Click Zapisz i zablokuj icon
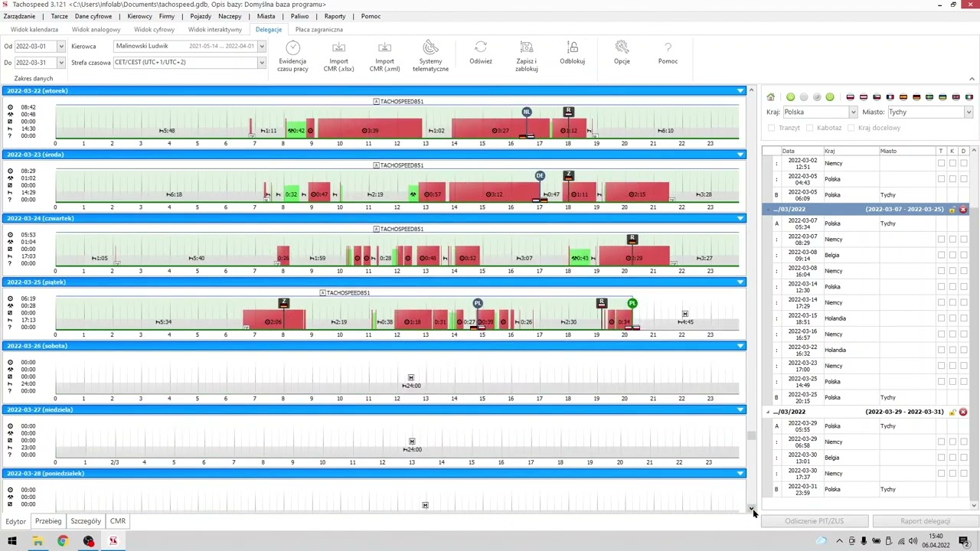The height and width of the screenshot is (551, 980). click(526, 48)
